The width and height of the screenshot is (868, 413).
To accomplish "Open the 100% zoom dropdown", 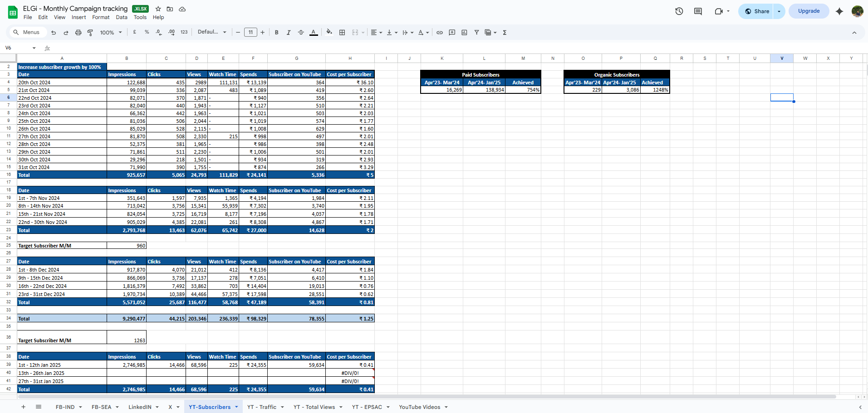I will [111, 33].
